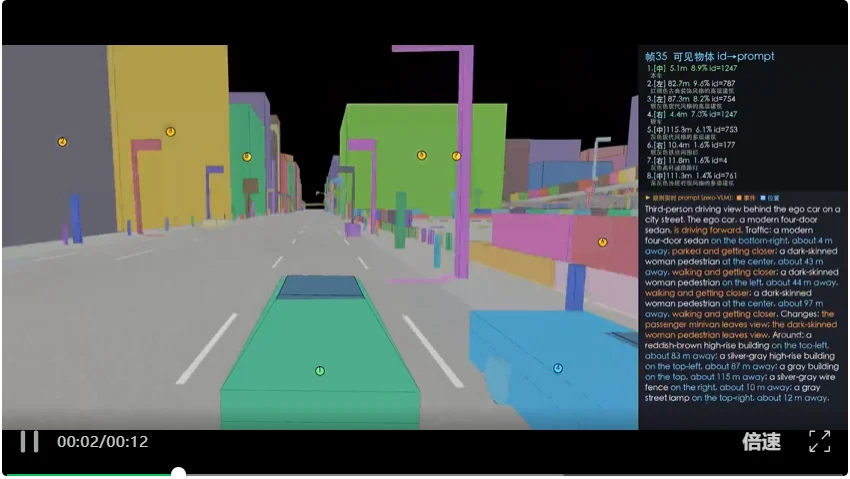This screenshot has height=479, width=850.
Task: Click the header '帧35 可见物体 id→prompt'
Action: point(710,56)
